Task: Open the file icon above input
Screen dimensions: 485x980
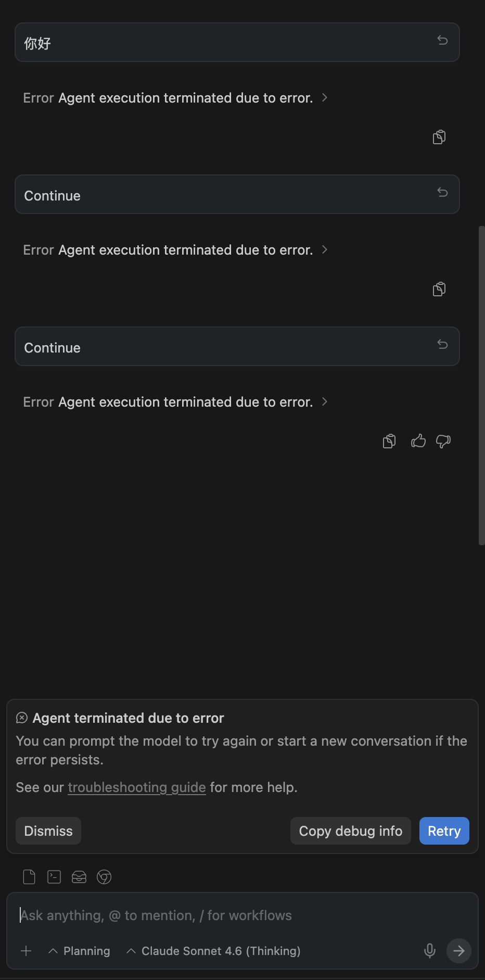Action: click(x=29, y=877)
